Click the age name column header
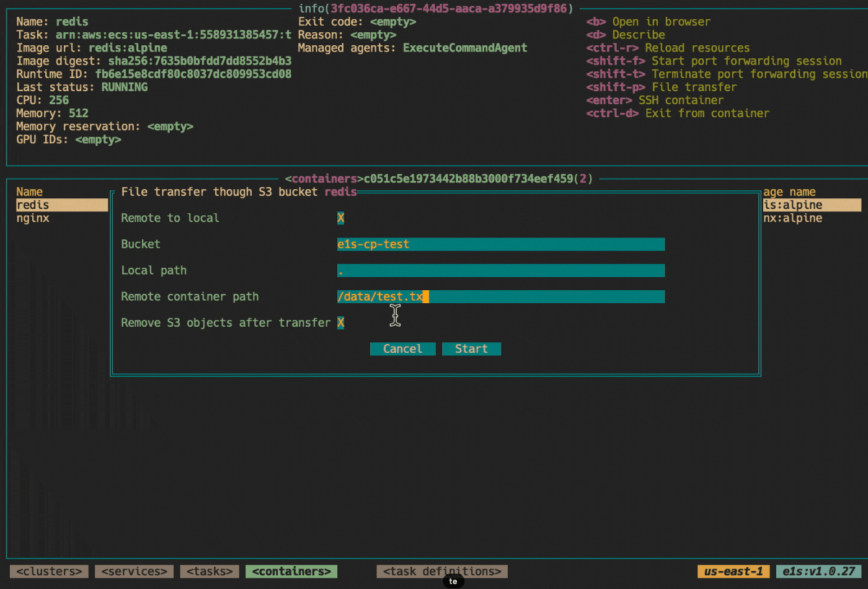This screenshot has height=589, width=868. [x=789, y=192]
